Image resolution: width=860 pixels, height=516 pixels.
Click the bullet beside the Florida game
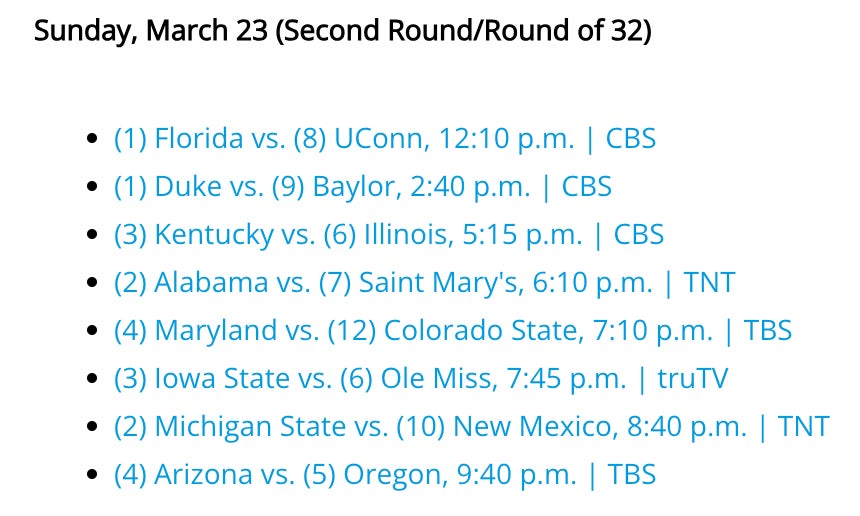[93, 139]
